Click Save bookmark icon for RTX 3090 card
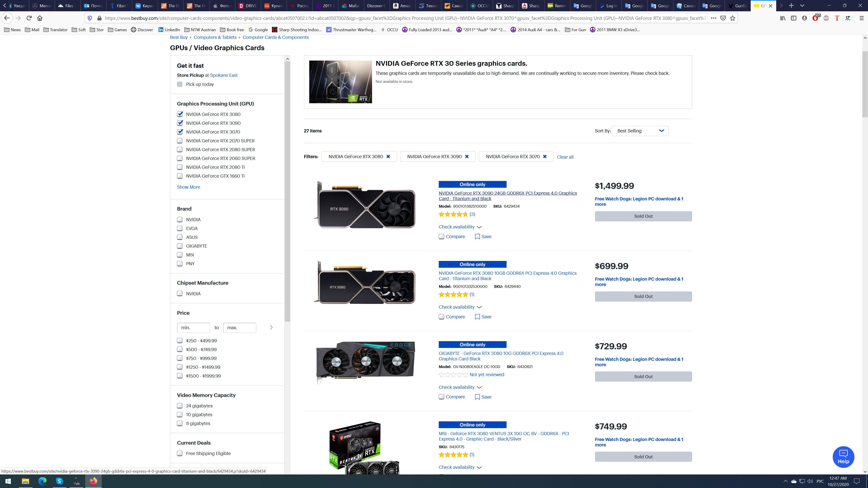 tap(477, 236)
